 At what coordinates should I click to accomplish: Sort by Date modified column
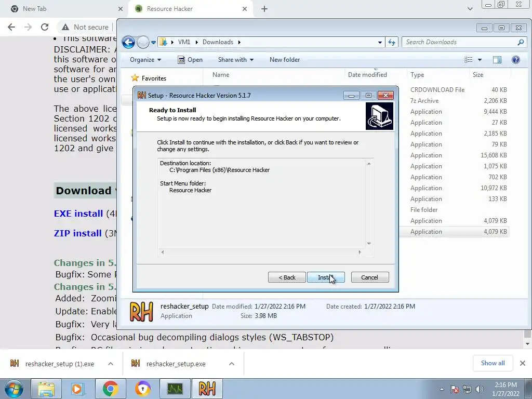pyautogui.click(x=367, y=75)
